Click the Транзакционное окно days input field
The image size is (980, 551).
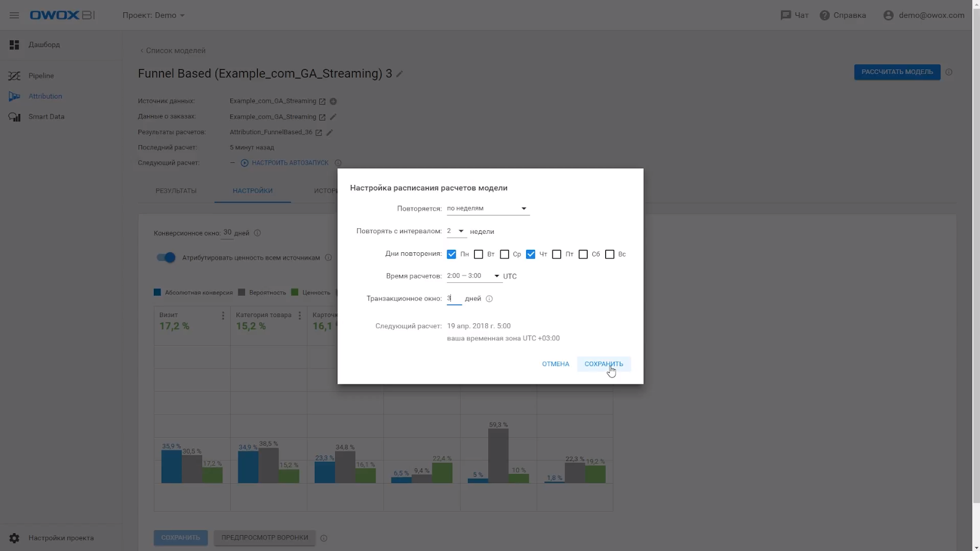454,299
